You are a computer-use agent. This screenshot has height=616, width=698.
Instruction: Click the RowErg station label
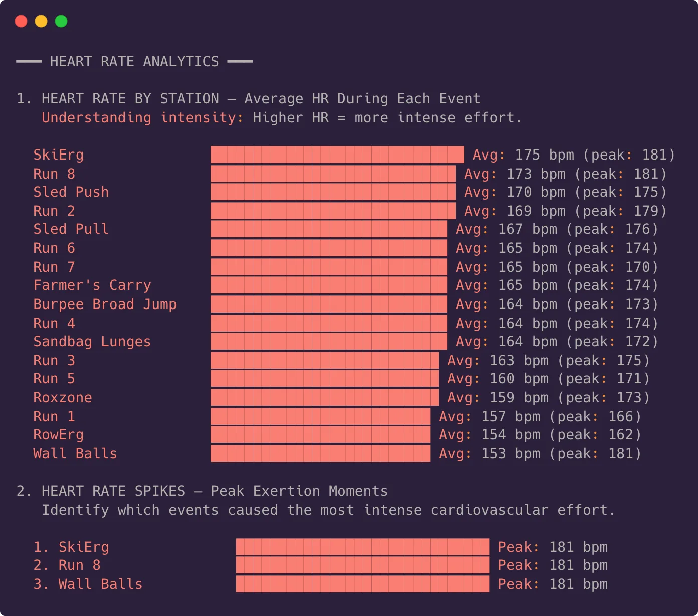click(59, 435)
